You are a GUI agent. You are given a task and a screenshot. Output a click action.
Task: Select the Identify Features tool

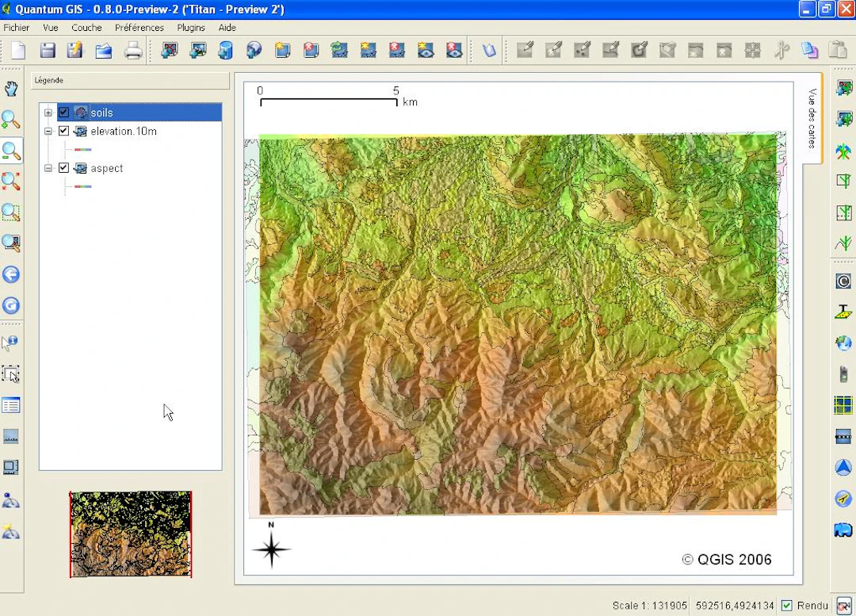click(11, 342)
